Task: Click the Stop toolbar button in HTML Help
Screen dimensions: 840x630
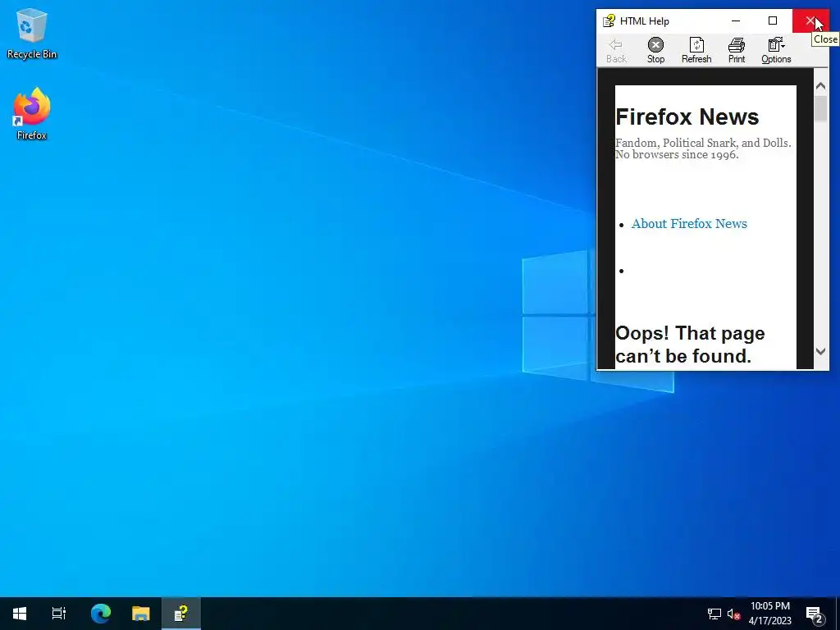Action: pyautogui.click(x=655, y=51)
